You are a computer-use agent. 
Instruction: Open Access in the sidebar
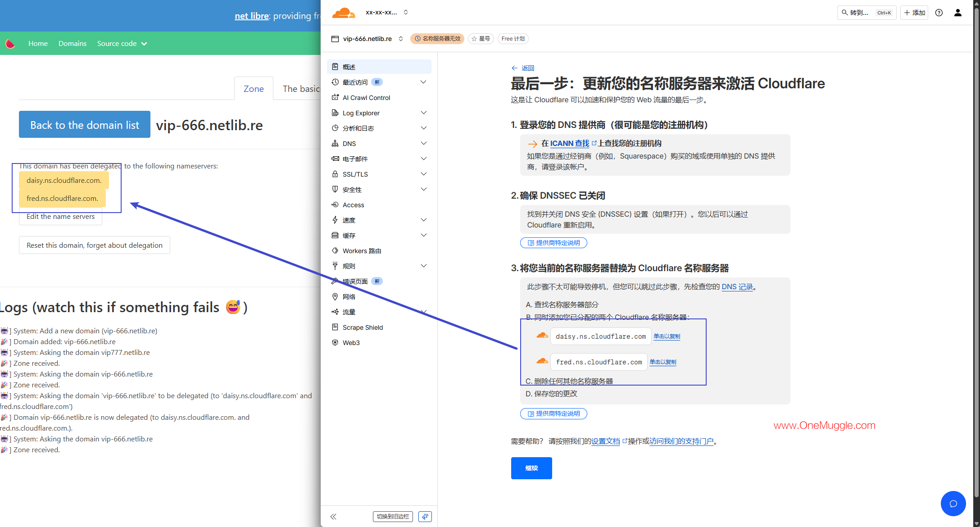point(379,204)
